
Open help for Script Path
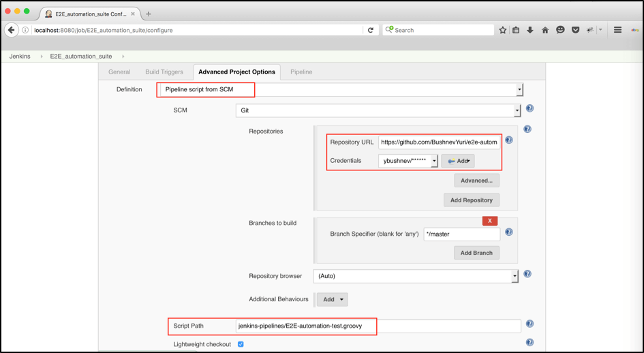click(530, 324)
